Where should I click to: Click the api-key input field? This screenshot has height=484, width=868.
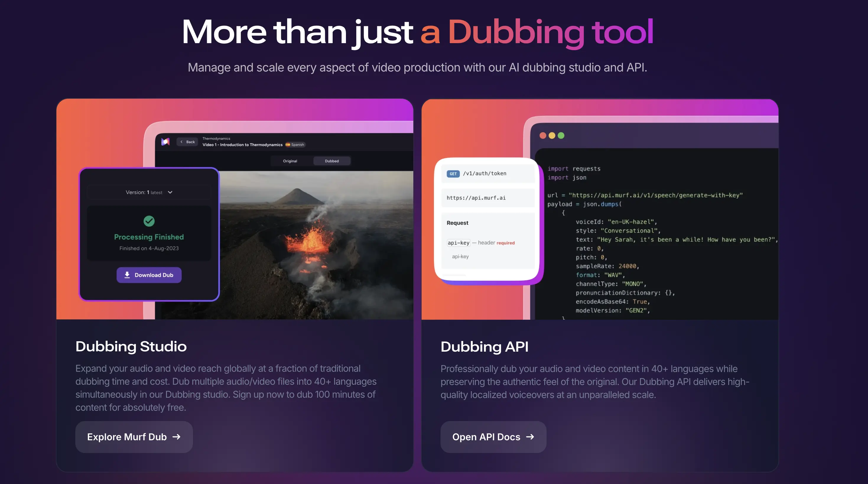pyautogui.click(x=460, y=256)
